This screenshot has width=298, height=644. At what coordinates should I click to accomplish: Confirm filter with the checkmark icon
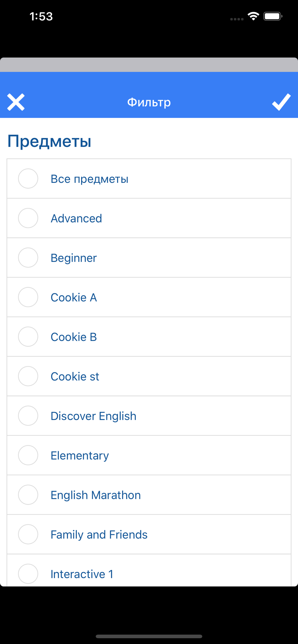click(281, 102)
